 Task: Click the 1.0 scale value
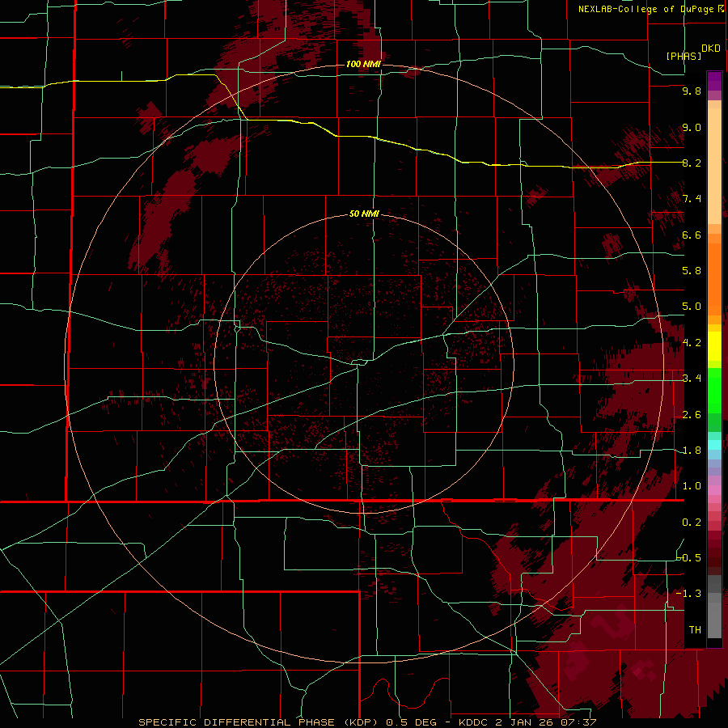692,486
